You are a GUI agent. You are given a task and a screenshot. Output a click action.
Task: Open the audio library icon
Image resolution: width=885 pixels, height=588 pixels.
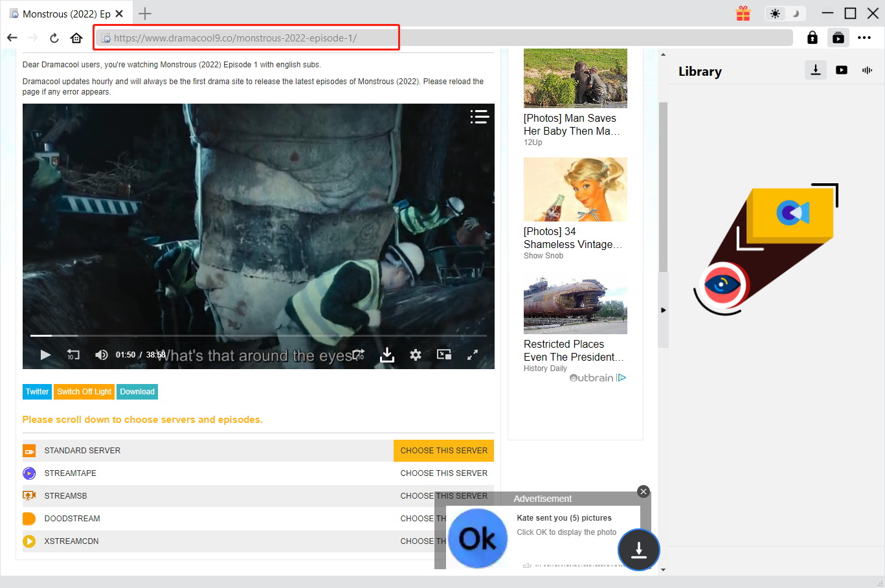coord(867,70)
